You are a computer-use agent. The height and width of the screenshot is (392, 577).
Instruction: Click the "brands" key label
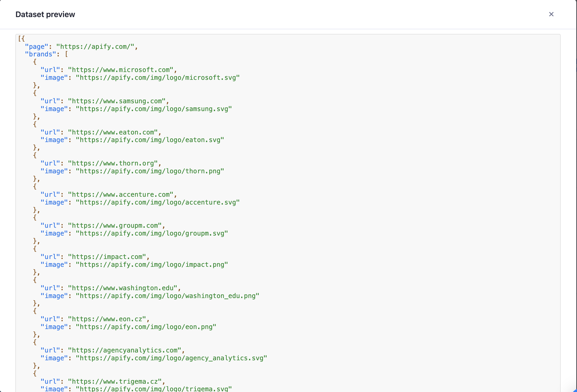(41, 54)
